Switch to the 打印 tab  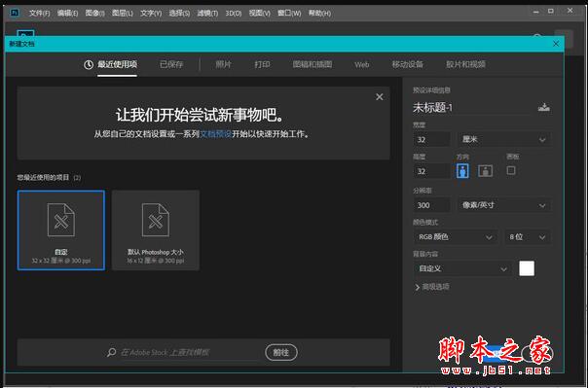click(262, 64)
